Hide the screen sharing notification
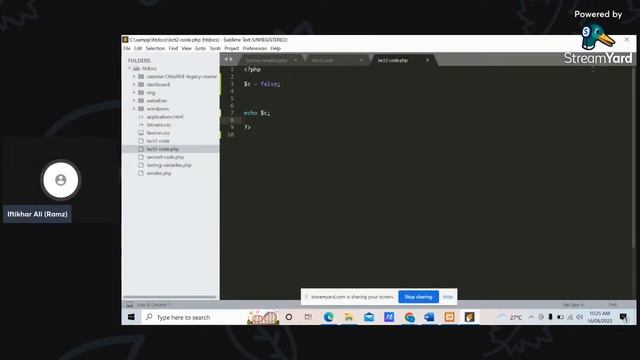640x360 pixels. tap(448, 297)
